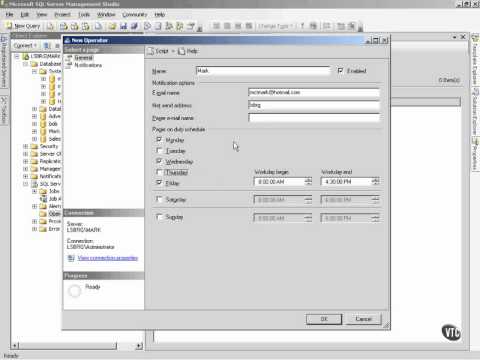Click the Open File folder toolbar icon
480x360 pixels.
(112, 26)
